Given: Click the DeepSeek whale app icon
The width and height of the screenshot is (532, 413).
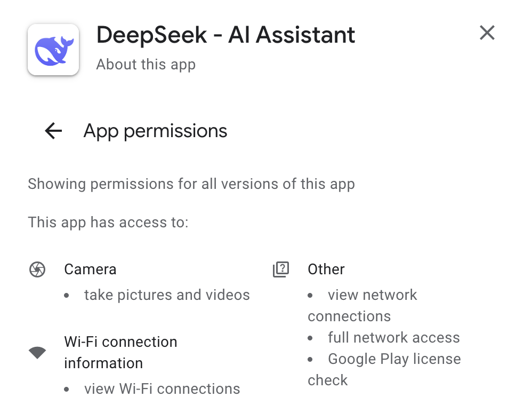Looking at the screenshot, I should 53,49.
